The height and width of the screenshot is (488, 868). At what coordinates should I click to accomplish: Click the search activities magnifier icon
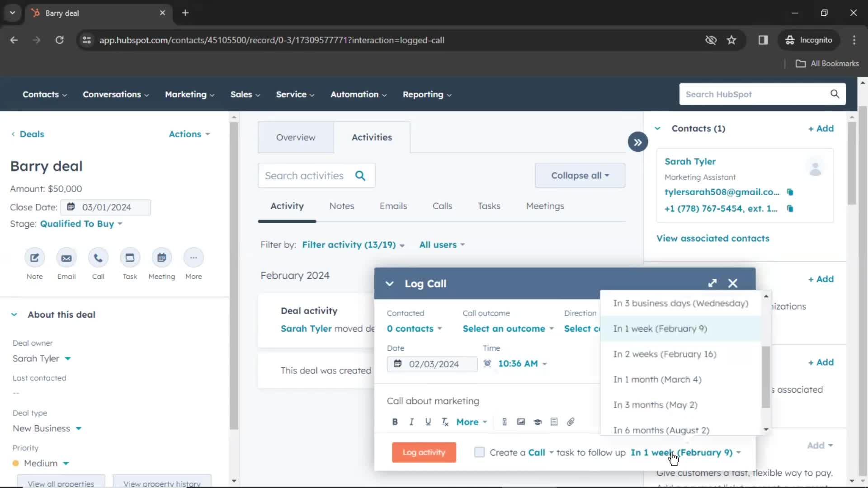point(360,175)
